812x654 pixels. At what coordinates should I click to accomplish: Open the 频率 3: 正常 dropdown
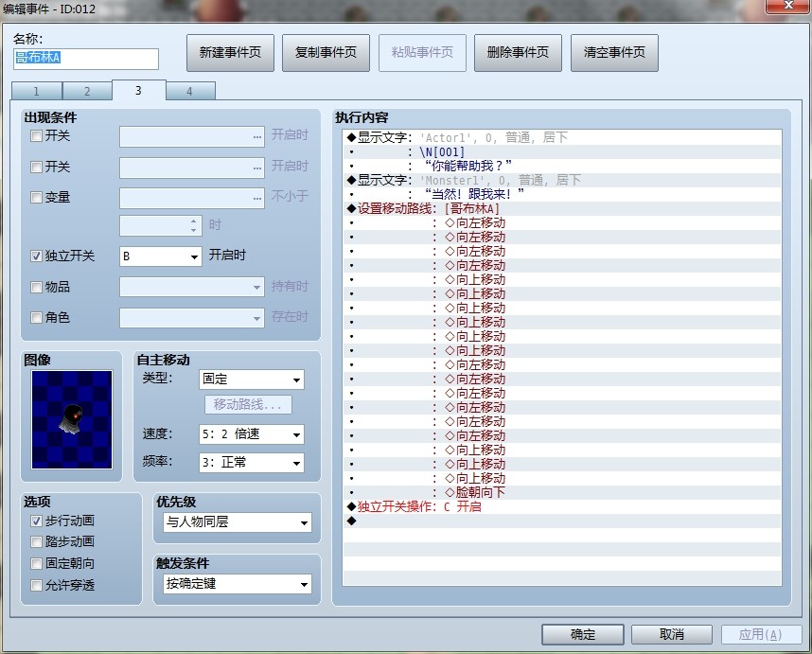[x=251, y=463]
